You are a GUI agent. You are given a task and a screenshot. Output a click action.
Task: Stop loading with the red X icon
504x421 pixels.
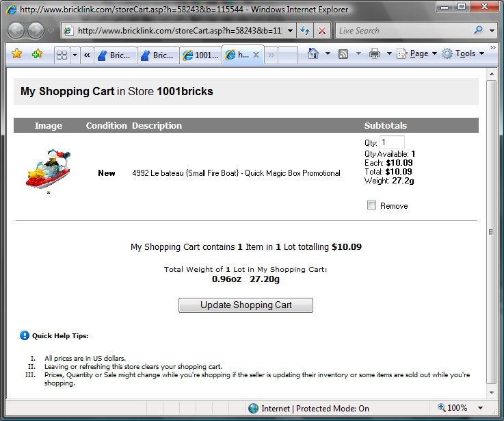pos(321,31)
